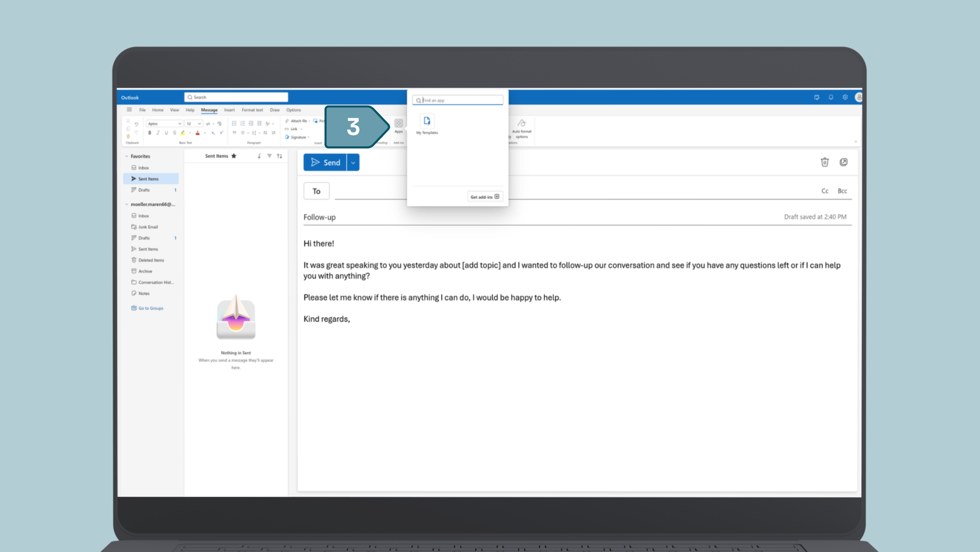Open the My Templates add-in

coord(427,125)
